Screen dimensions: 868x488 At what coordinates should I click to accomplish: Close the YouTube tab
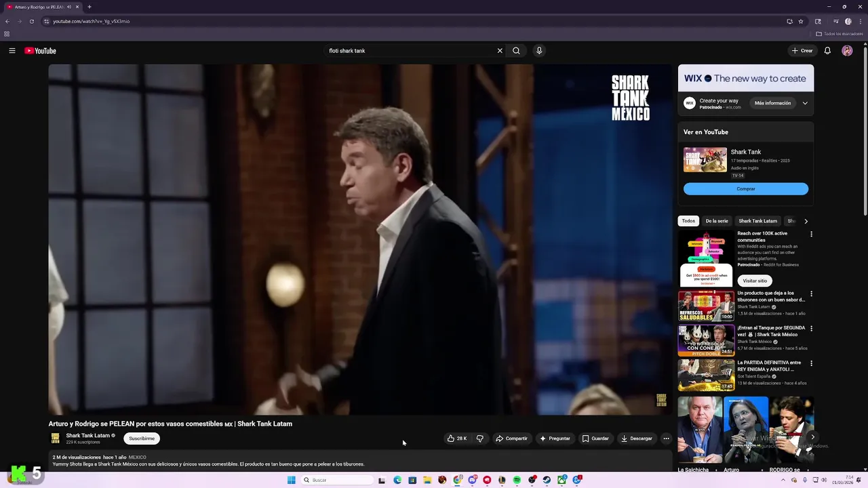pyautogui.click(x=77, y=7)
